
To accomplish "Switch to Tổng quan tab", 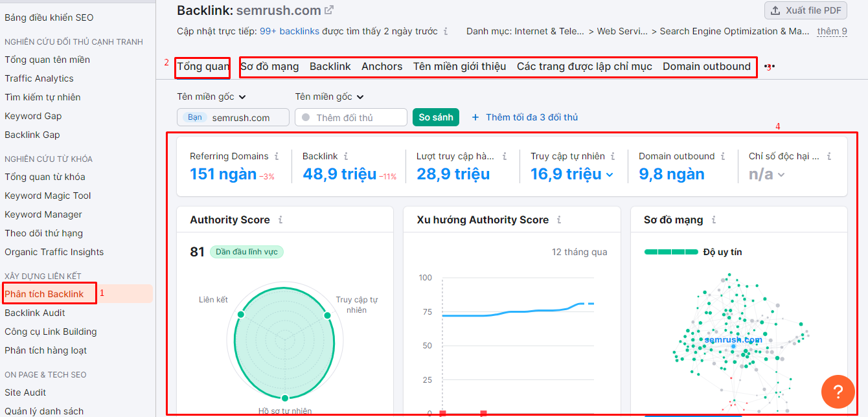I will [203, 66].
